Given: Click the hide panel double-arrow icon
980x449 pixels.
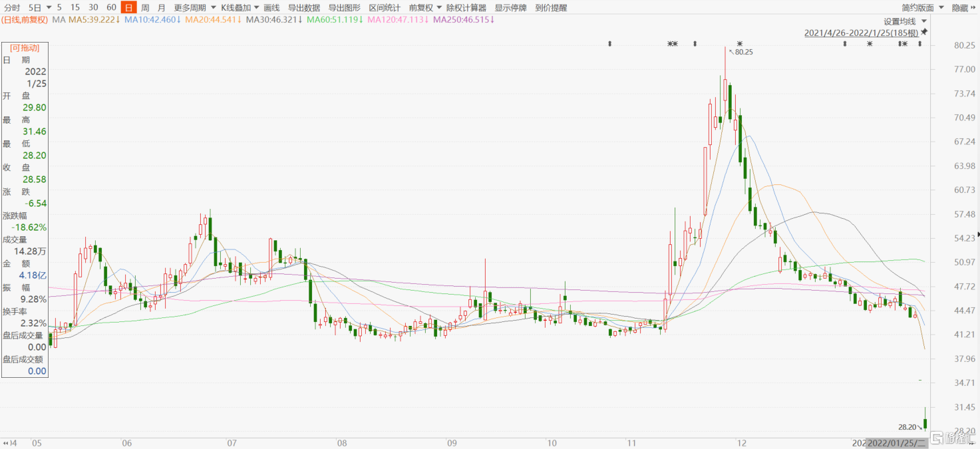Looking at the screenshot, I should click(x=973, y=8).
